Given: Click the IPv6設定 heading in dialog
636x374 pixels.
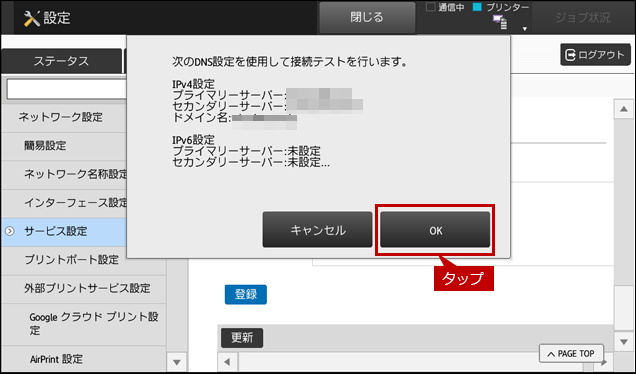Looking at the screenshot, I should pos(193,140).
